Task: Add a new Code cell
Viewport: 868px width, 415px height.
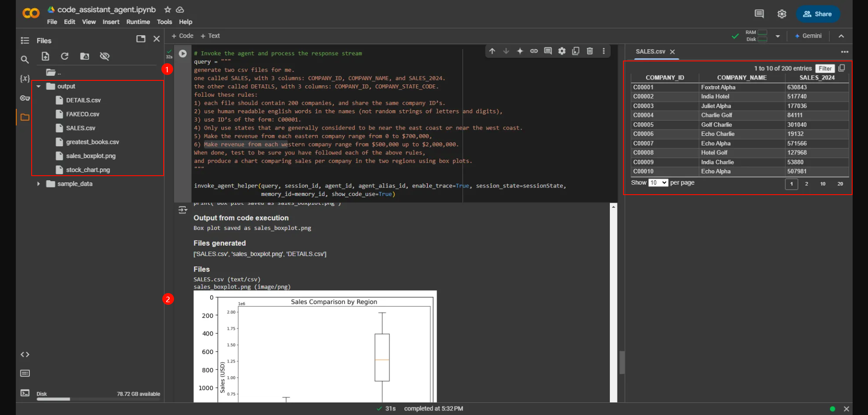Action: click(x=182, y=36)
